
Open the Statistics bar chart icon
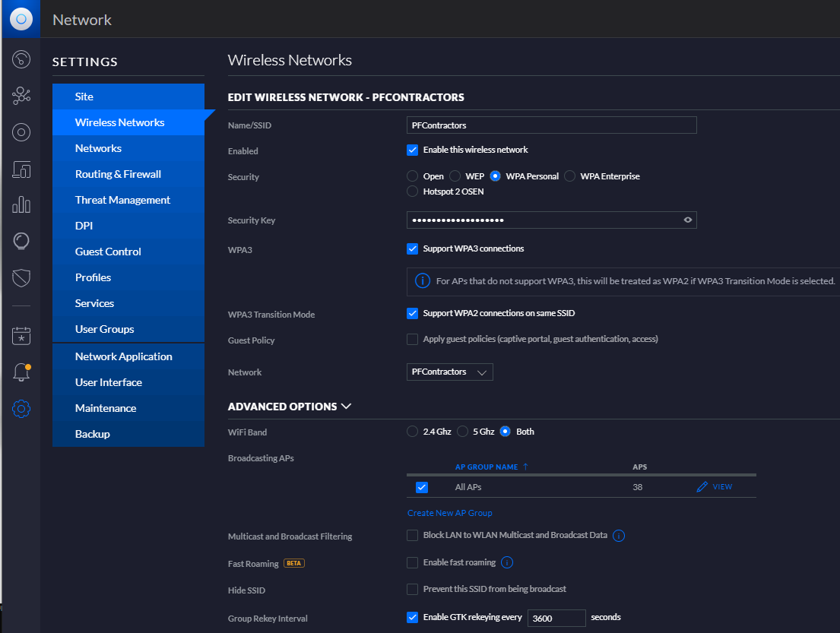tap(21, 204)
